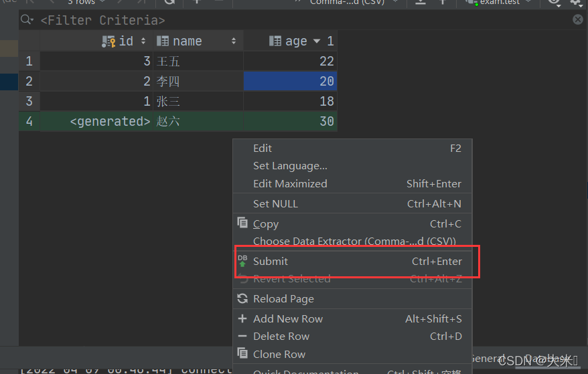Click the name cell 赵六

click(198, 121)
